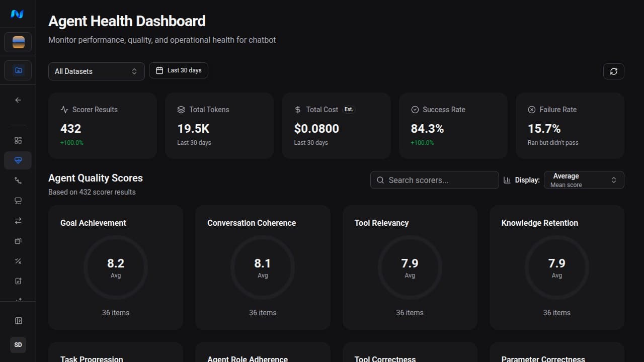Click the Tool Correctness card title
Image resolution: width=644 pixels, height=362 pixels.
click(385, 359)
